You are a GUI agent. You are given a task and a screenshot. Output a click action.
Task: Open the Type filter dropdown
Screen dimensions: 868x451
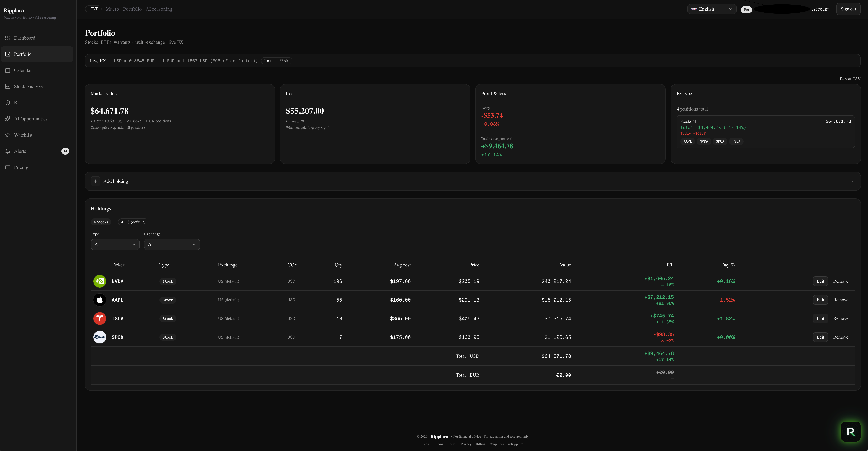[115, 245]
